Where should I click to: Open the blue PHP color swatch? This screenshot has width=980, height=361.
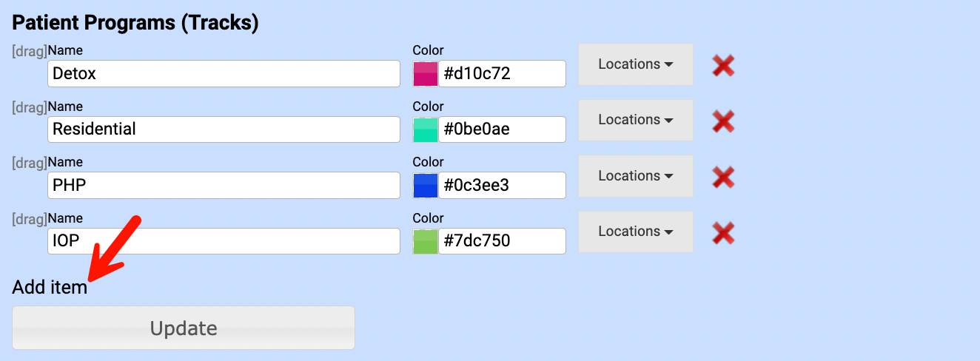[x=426, y=186]
